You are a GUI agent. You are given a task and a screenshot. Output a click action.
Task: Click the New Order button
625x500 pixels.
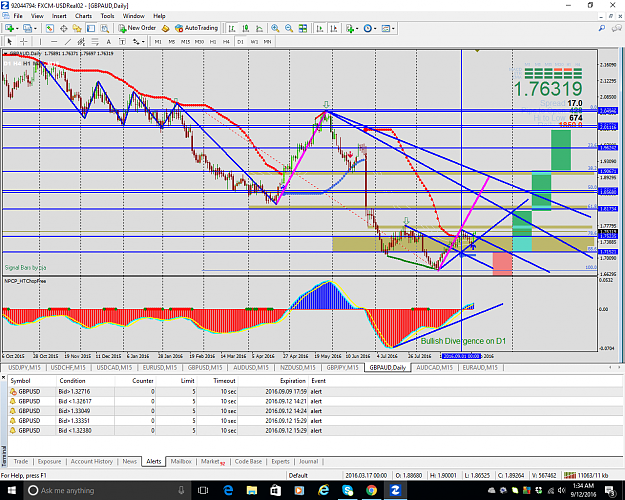(137, 28)
